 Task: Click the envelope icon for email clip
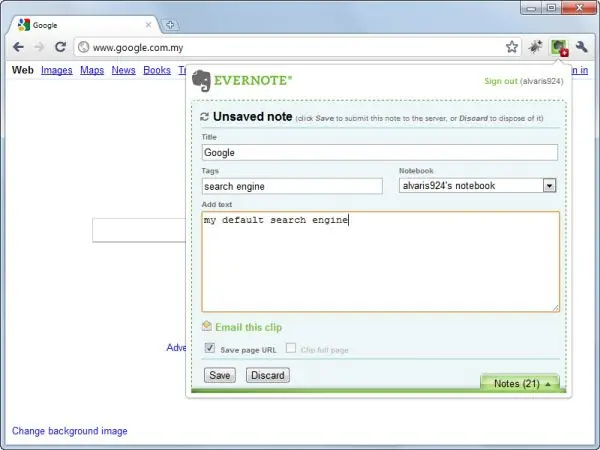point(207,326)
